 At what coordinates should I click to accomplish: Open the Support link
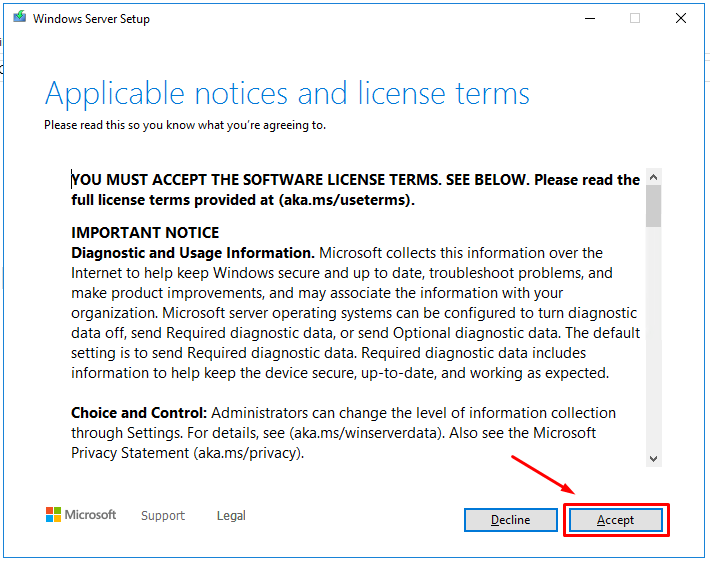[x=163, y=515]
